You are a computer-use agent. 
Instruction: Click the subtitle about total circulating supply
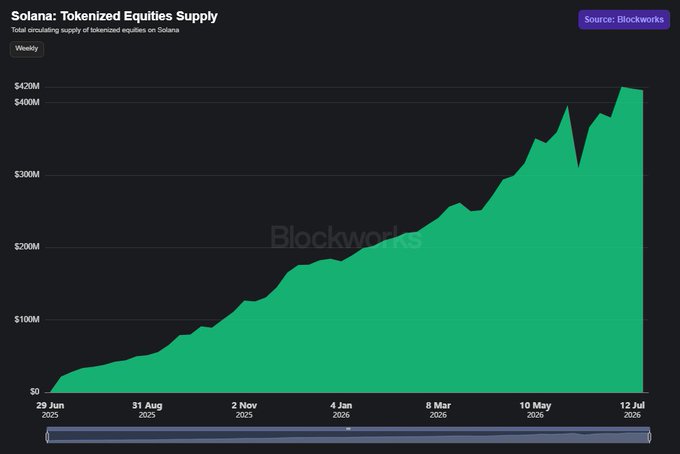(95, 30)
